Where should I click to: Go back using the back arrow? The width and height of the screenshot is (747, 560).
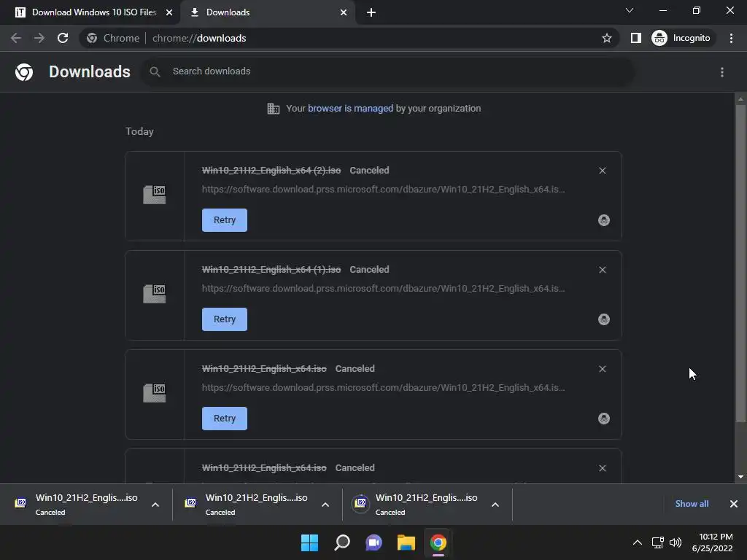click(x=16, y=38)
